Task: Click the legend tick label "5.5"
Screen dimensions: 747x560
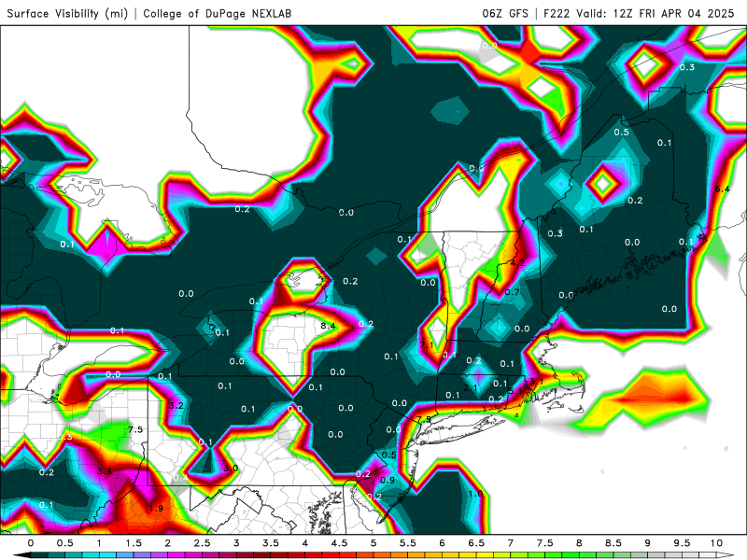Action: point(407,543)
